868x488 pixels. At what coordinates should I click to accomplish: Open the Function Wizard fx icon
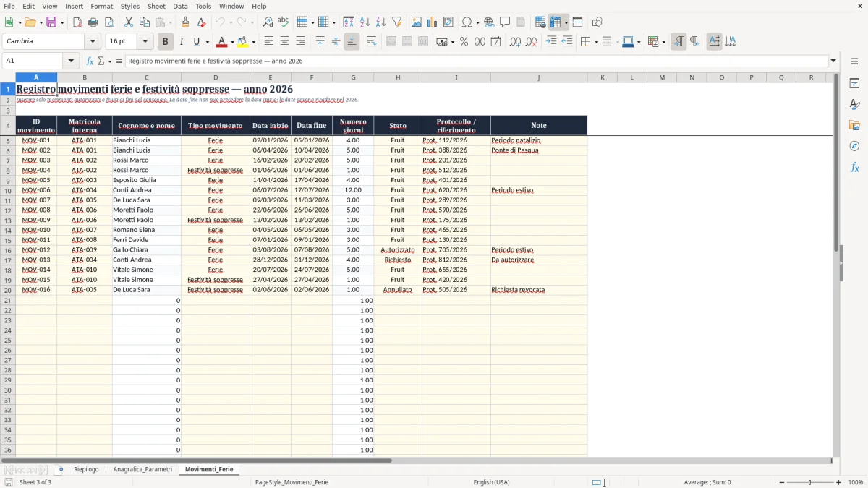coord(90,61)
